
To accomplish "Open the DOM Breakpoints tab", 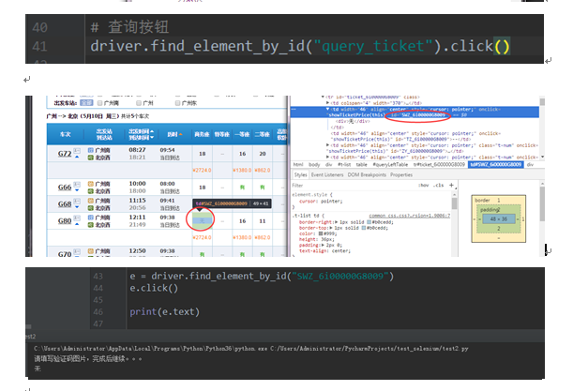I will 367,175.
